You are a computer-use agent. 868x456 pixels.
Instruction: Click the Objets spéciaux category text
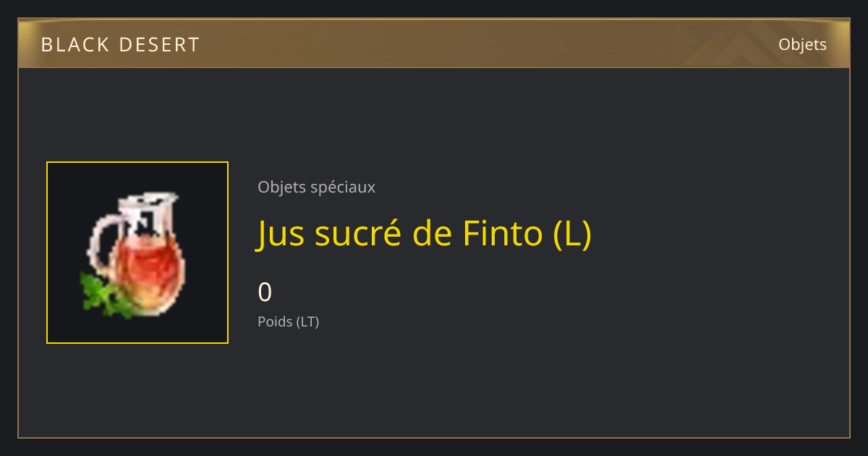(316, 187)
